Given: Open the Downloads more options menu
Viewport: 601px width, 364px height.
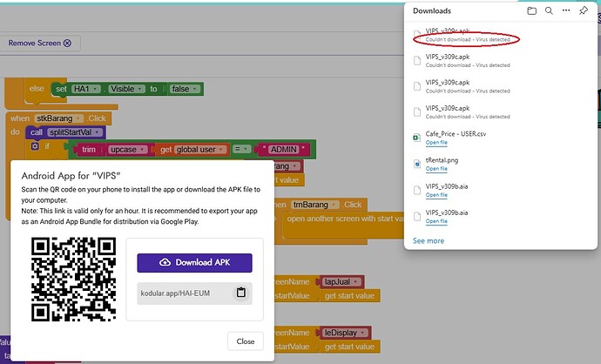Looking at the screenshot, I should tap(566, 10).
